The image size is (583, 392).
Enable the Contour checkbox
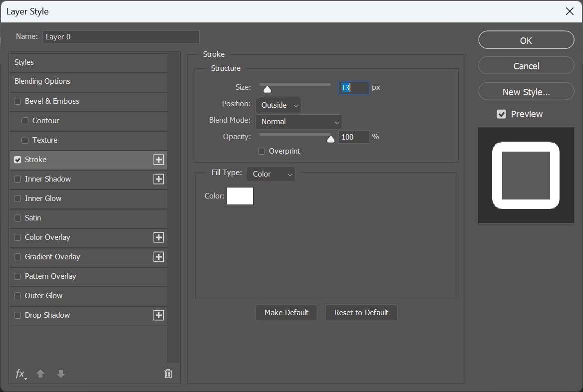[25, 121]
